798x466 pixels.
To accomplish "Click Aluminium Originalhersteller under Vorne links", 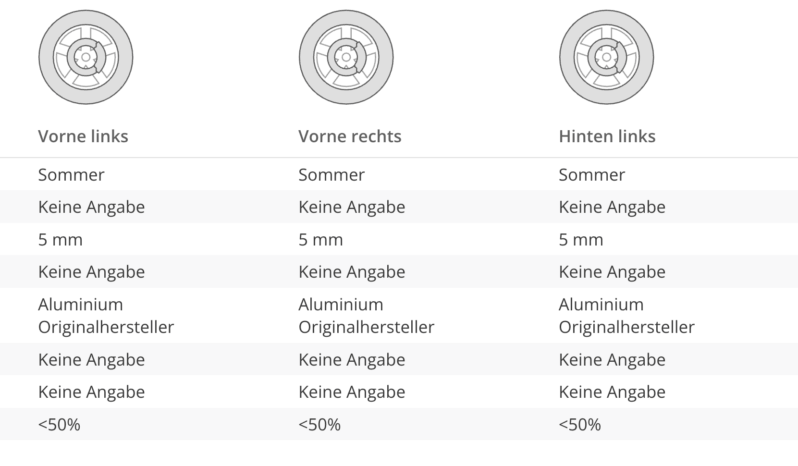I will coord(106,315).
